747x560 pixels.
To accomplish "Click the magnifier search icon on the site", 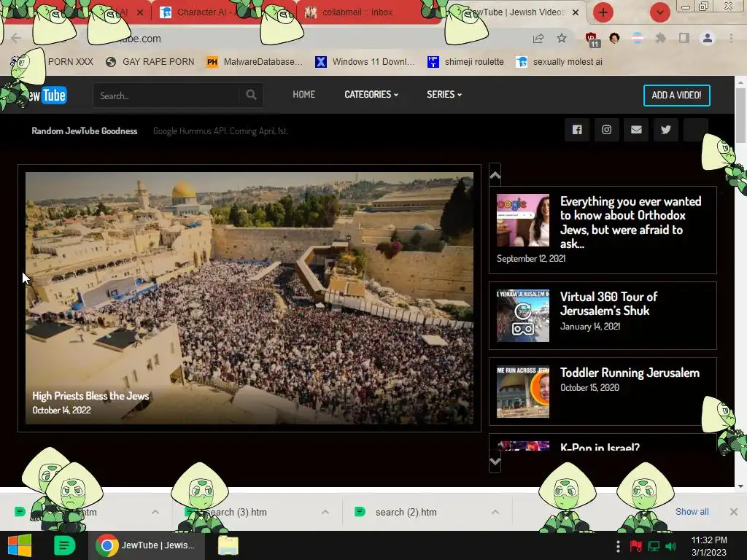I will [x=251, y=95].
